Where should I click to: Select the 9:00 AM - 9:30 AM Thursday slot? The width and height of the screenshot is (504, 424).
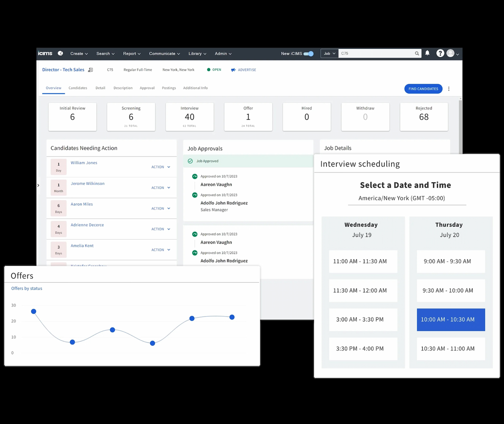pyautogui.click(x=451, y=261)
